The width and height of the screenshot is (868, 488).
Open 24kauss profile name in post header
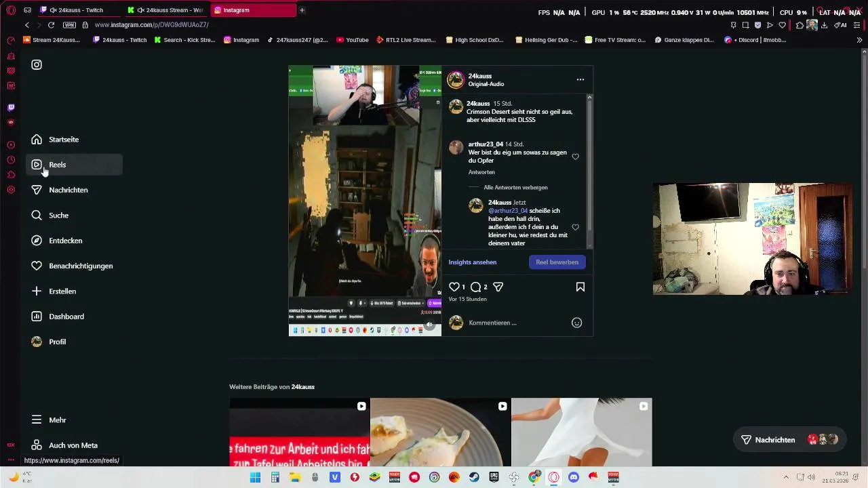479,76
